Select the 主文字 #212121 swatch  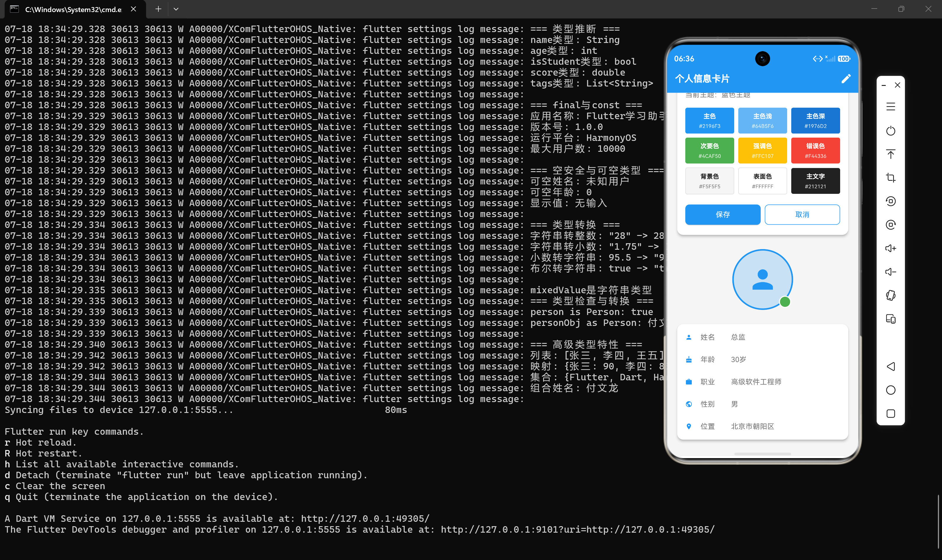coord(815,181)
